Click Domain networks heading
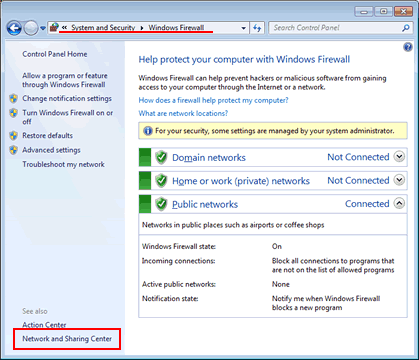Viewport: 419px width, 360px height. 209,158
